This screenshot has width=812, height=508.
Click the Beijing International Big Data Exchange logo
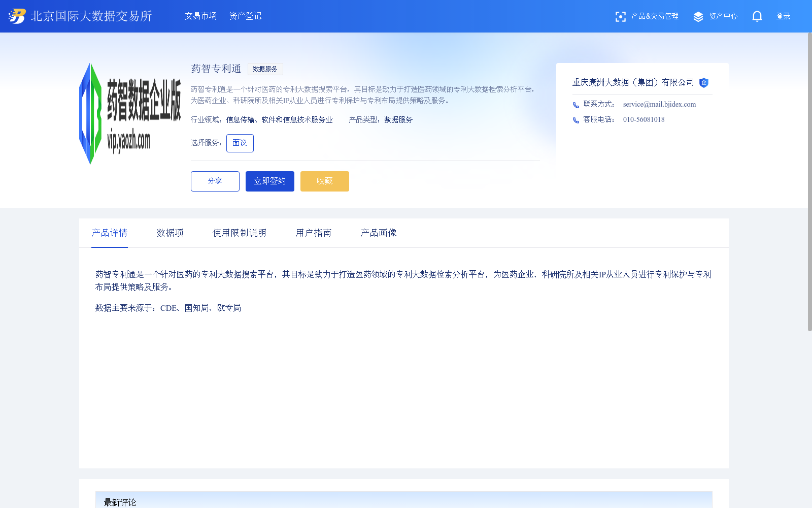tap(17, 16)
